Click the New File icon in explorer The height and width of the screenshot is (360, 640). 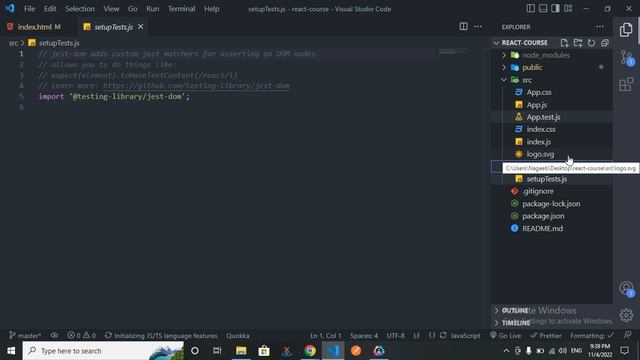tap(564, 43)
